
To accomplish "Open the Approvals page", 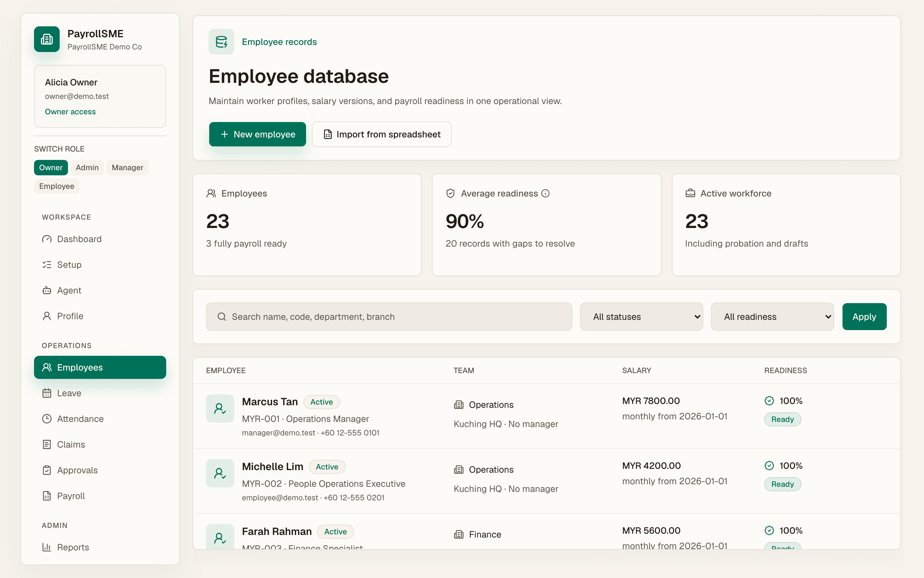I will pyautogui.click(x=100, y=470).
